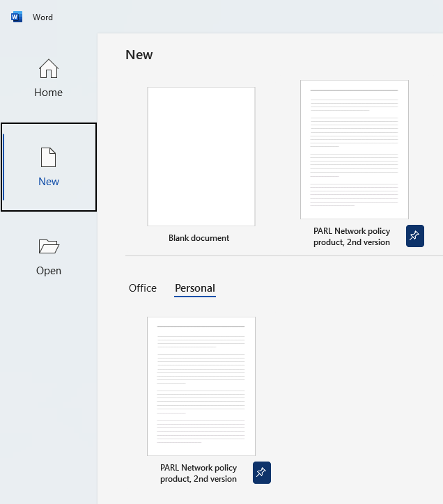Click the "New" page heading
The width and height of the screenshot is (443, 504).
click(139, 55)
